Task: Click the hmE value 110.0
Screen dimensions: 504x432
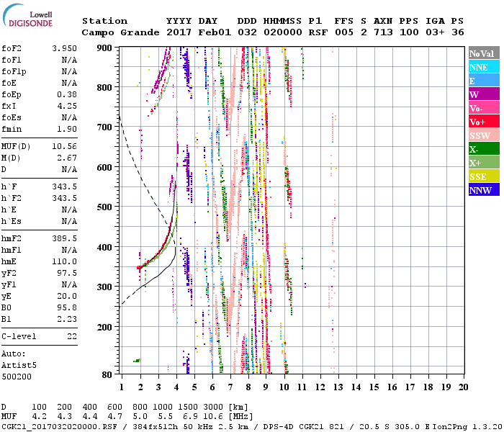Action: coord(64,261)
